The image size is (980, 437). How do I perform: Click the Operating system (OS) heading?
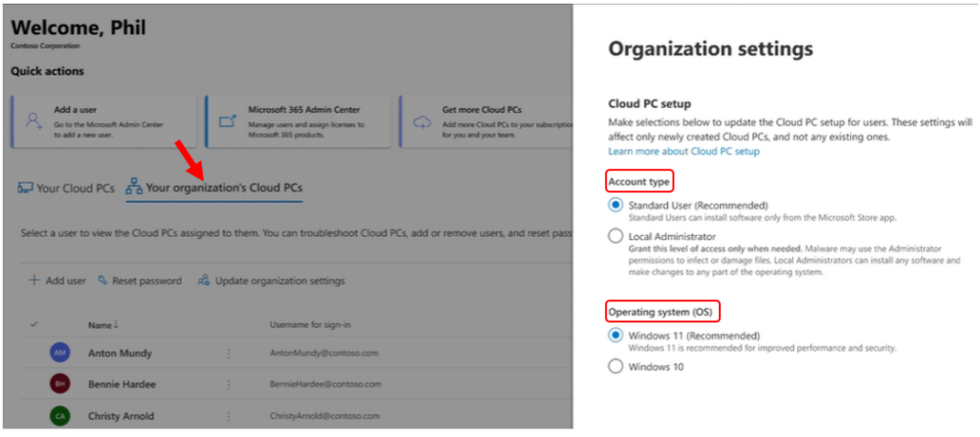click(662, 310)
